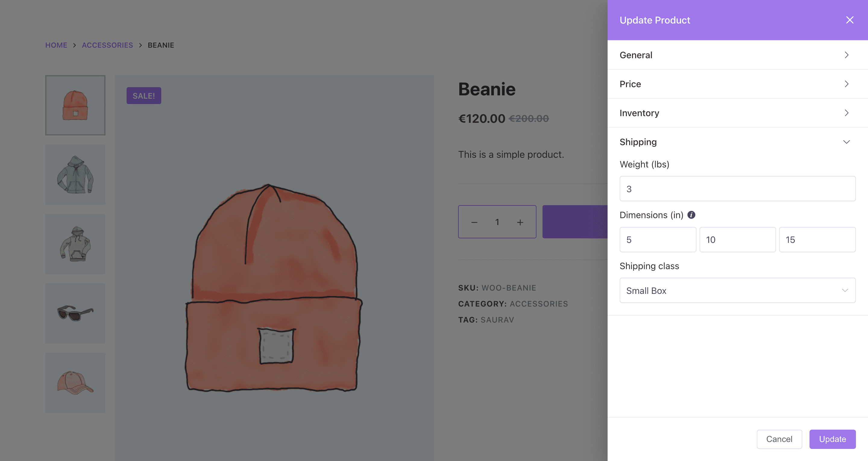
Task: Click the decrement stepper on quantity
Action: 474,221
